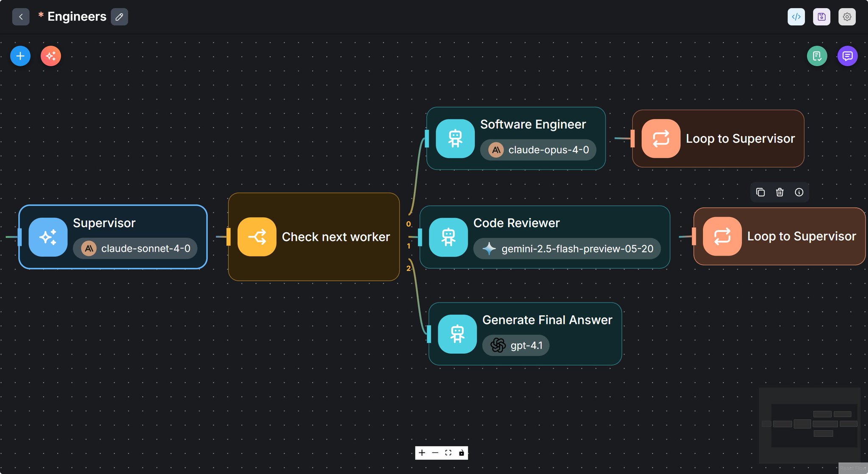Click the Code Reviewer robot icon
This screenshot has height=474, width=868.
point(448,237)
